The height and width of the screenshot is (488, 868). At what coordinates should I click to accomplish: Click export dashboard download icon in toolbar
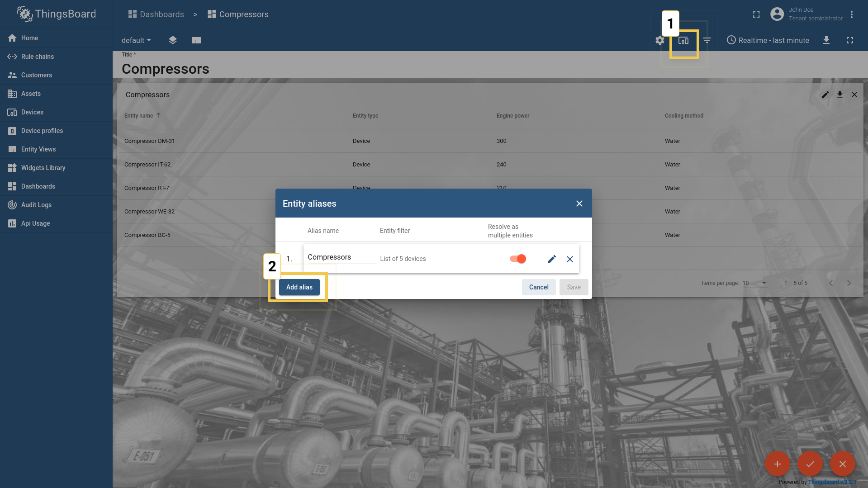point(826,40)
